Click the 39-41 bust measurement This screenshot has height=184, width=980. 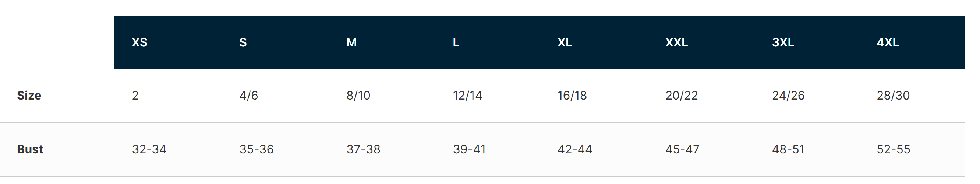click(x=469, y=149)
